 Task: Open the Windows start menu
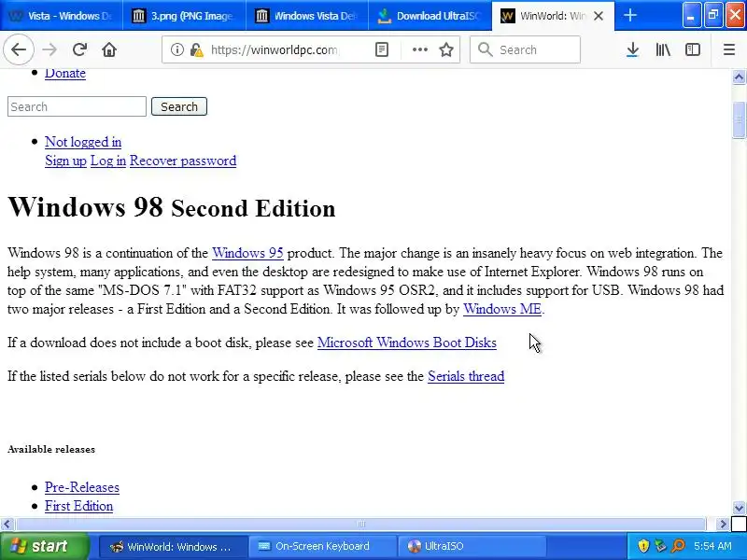44,546
